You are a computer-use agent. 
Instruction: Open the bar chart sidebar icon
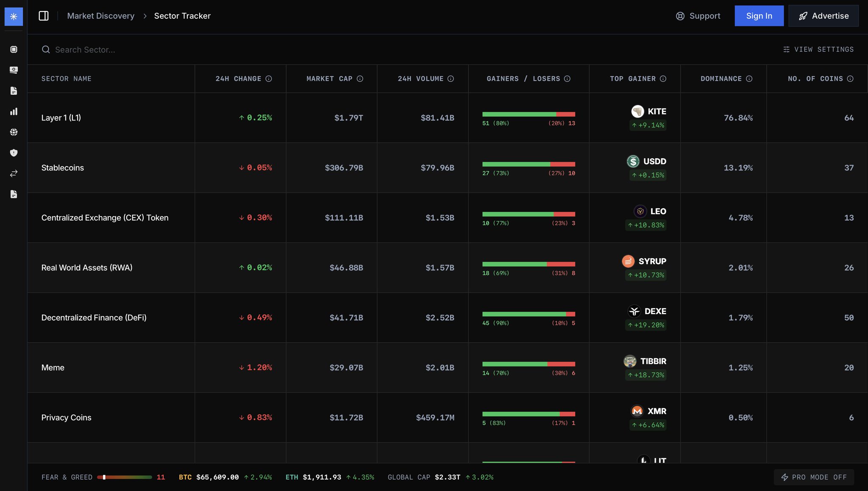(14, 112)
